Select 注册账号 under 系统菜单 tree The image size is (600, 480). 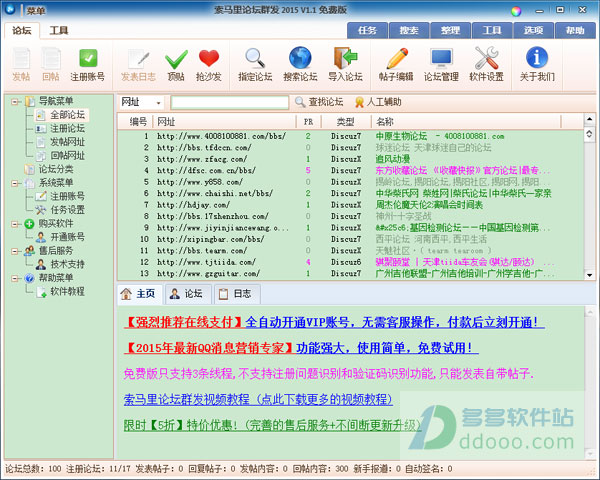point(61,196)
